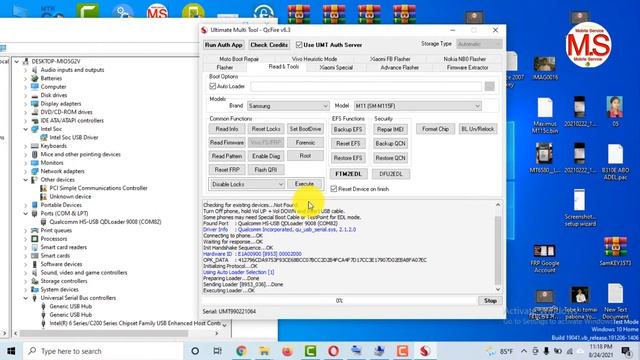Open New Text Document desktop icon
This screenshot has width=640, height=360.
click(x=615, y=301)
